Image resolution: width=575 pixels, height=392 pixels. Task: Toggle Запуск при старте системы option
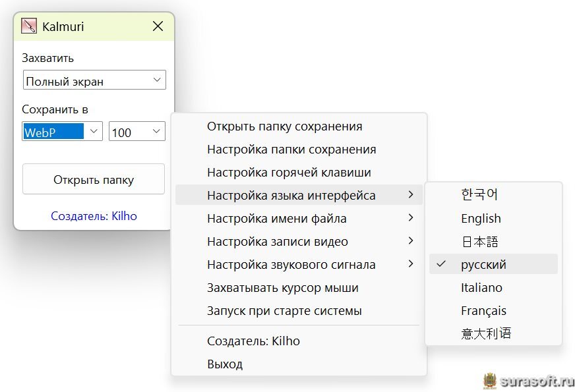(x=284, y=310)
